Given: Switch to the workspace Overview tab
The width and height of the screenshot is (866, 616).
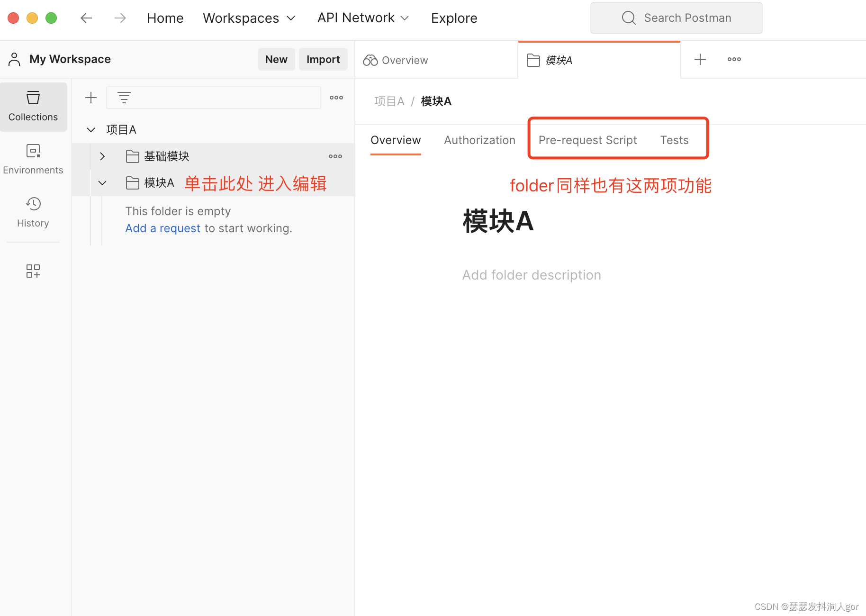Looking at the screenshot, I should [x=436, y=60].
